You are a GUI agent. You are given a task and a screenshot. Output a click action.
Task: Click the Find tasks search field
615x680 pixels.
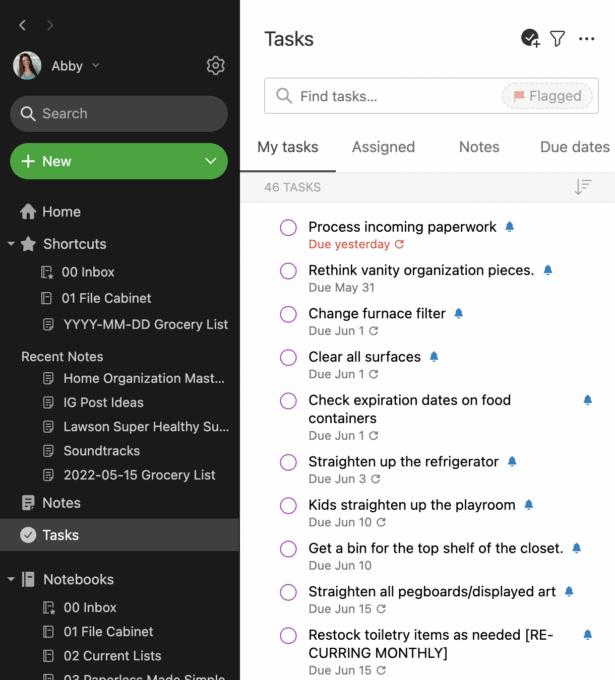click(432, 96)
